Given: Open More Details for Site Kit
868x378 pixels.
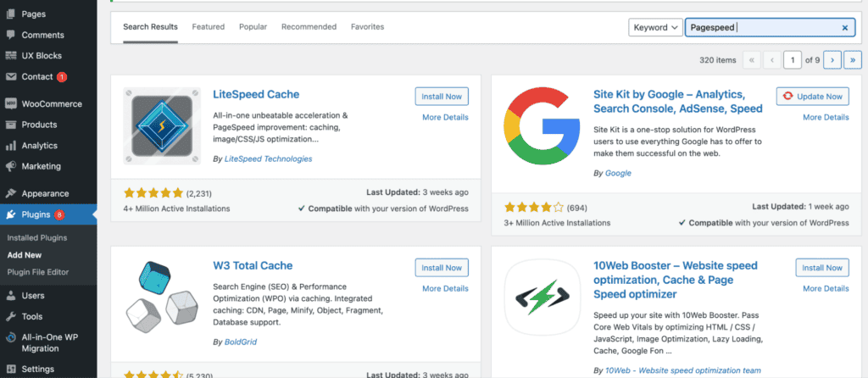Looking at the screenshot, I should (x=826, y=117).
